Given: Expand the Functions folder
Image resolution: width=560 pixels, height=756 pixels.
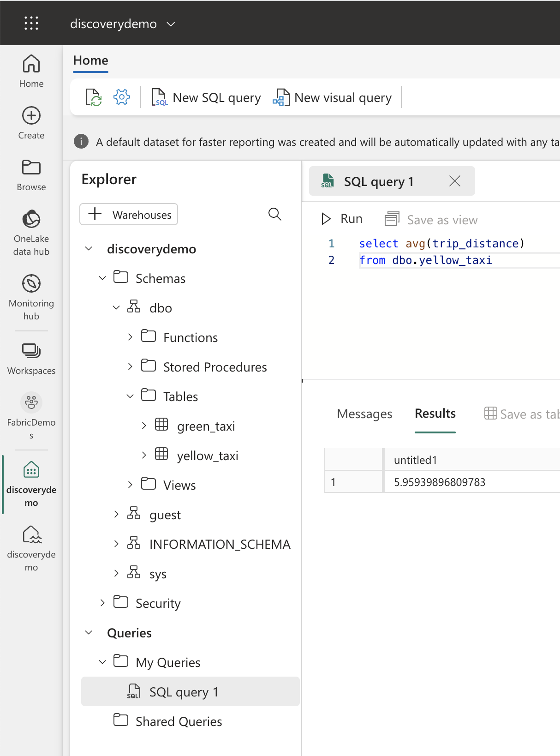Looking at the screenshot, I should 130,337.
